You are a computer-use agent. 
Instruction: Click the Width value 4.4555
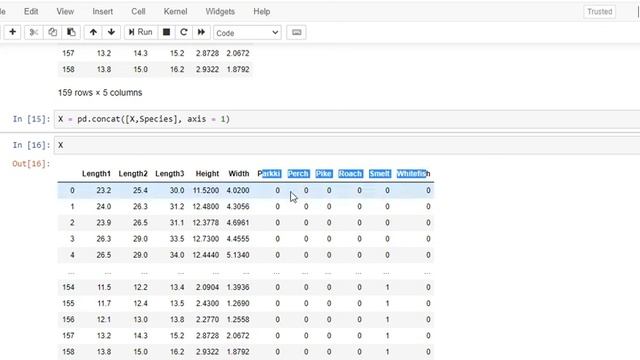(238, 239)
